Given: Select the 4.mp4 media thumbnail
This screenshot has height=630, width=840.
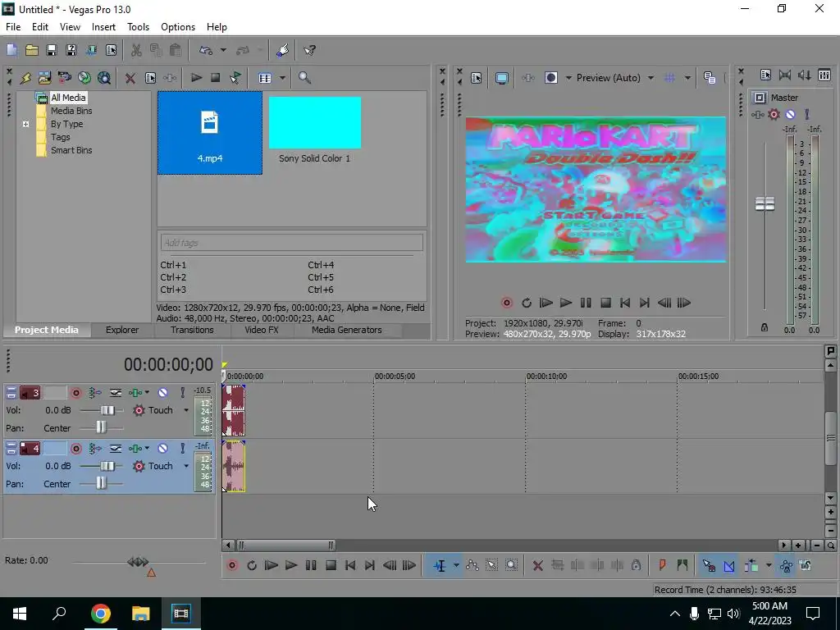Looking at the screenshot, I should tap(210, 133).
